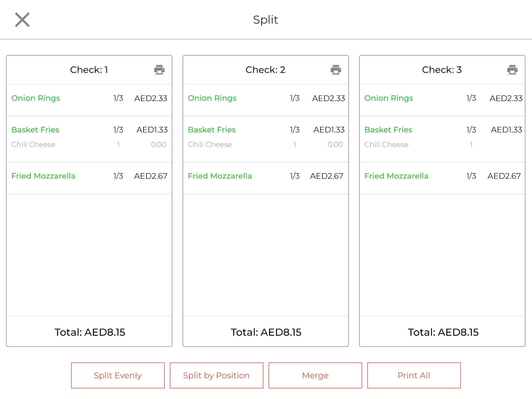Viewport: 532px width, 399px height.
Task: Print Check: 3 using its printer icon
Action: point(512,70)
